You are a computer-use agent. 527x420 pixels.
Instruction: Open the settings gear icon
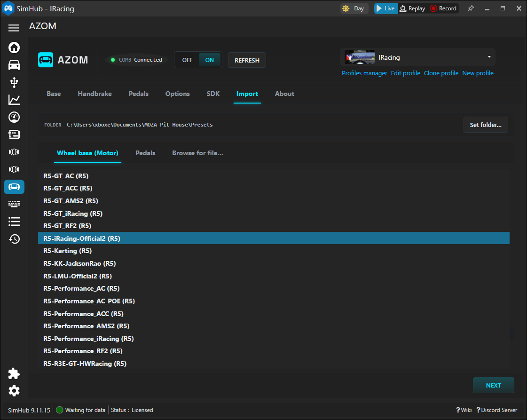click(x=14, y=391)
